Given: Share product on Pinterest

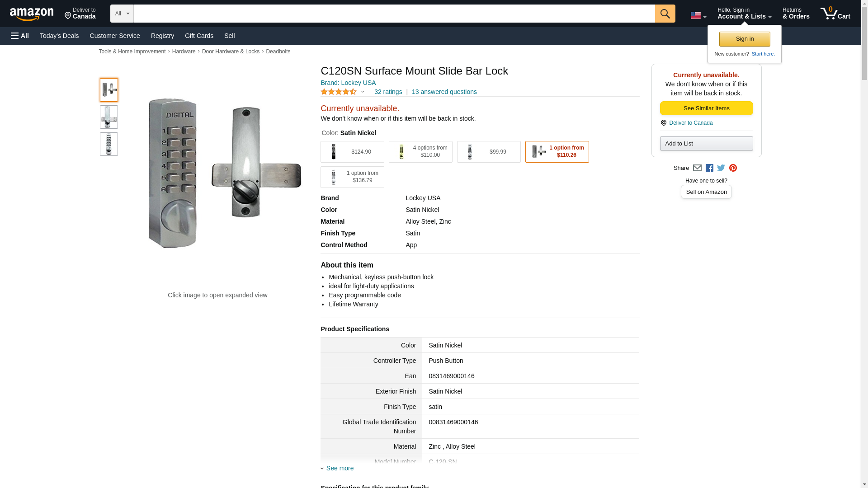Looking at the screenshot, I should coord(733,168).
